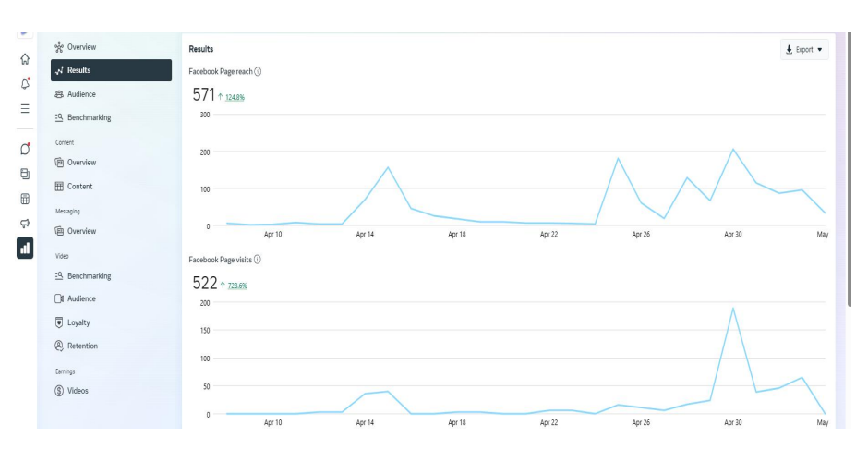868x462 pixels.
Task: Open the 124.8% reach change link
Action: [x=235, y=98]
